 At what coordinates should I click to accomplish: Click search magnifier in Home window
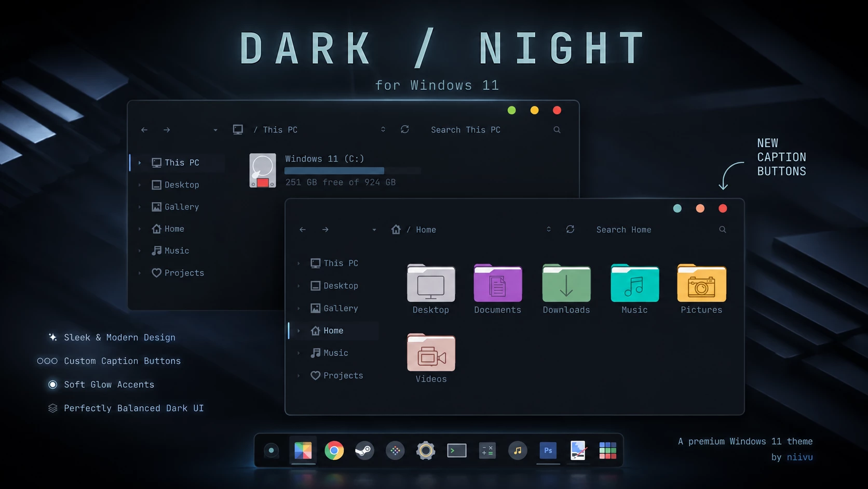pyautogui.click(x=722, y=230)
